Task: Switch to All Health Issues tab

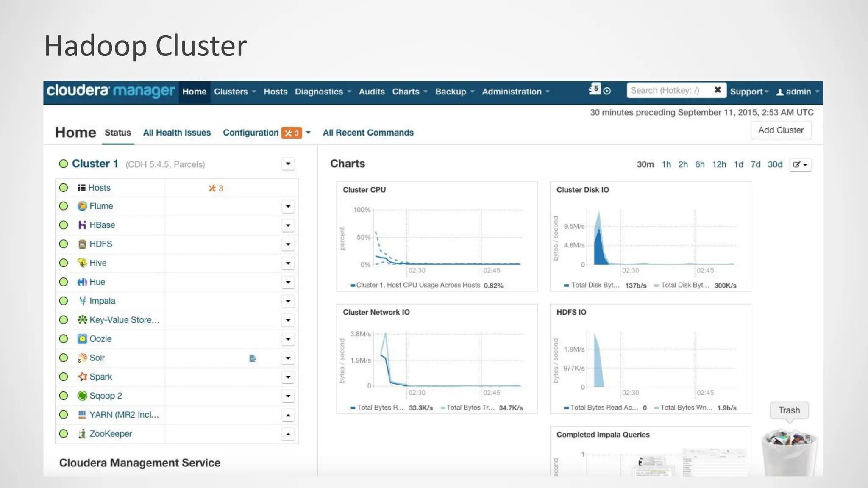Action: [x=177, y=133]
